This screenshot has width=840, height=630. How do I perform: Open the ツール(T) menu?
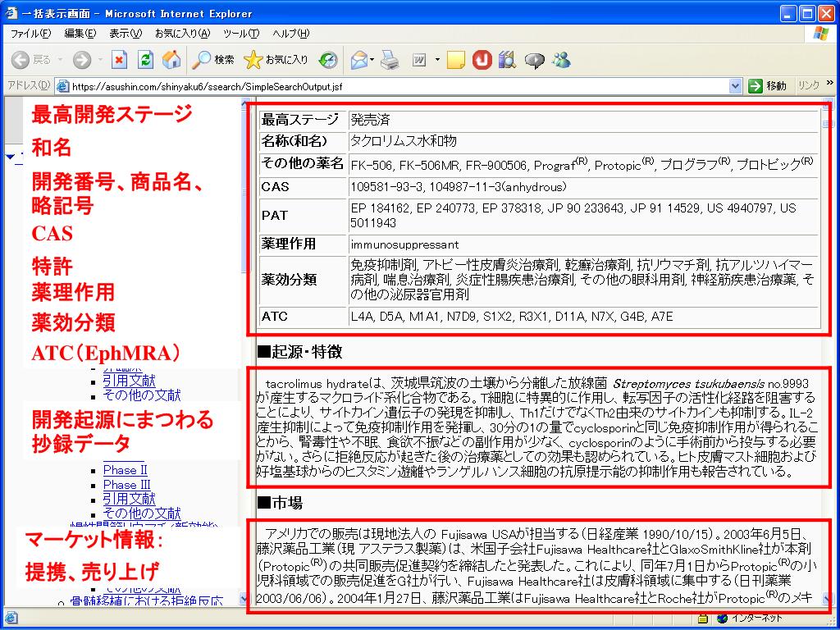pos(241,34)
